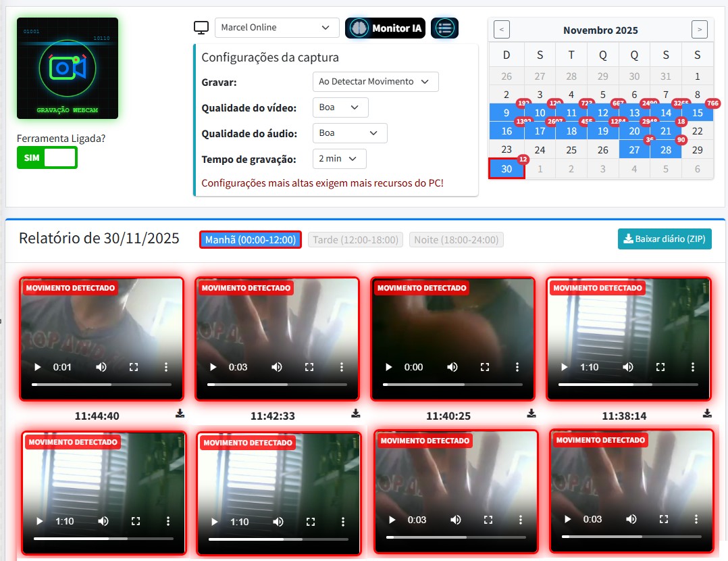Download the 11:44:40 recording

(x=180, y=414)
